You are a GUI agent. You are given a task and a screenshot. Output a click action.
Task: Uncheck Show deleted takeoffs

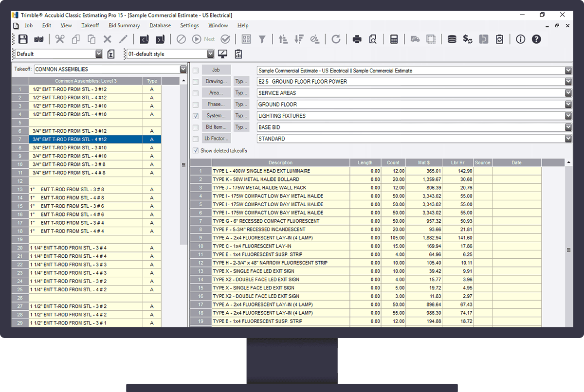[196, 150]
